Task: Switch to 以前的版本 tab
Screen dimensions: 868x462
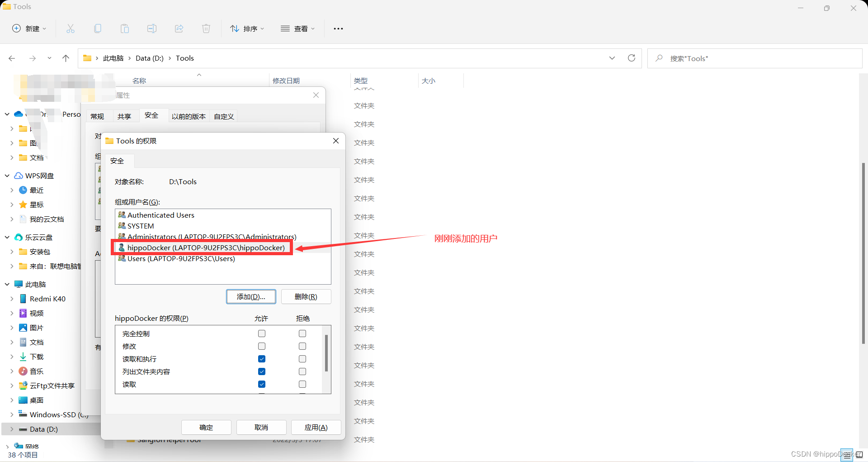Action: pyautogui.click(x=189, y=116)
